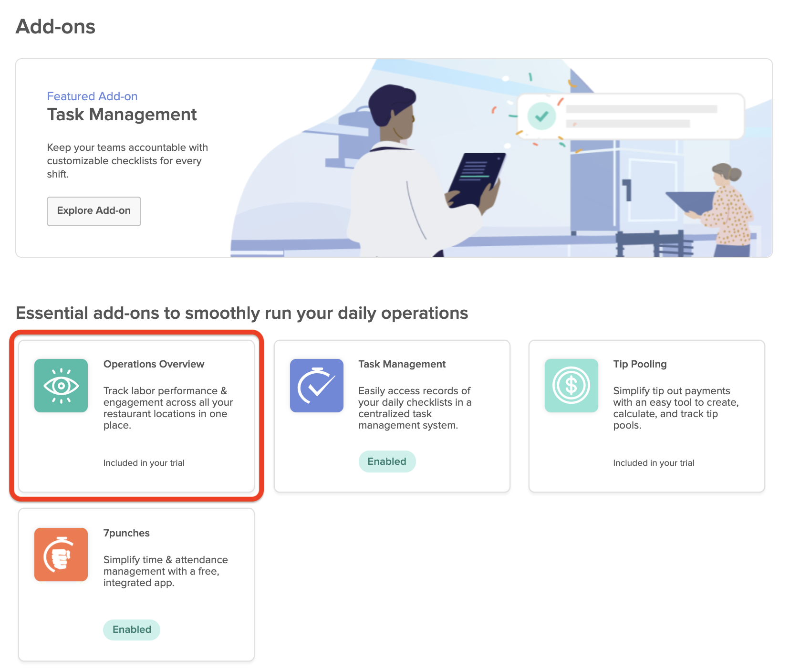Open the Operations Overview card title
This screenshot has width=790, height=672.
click(154, 364)
